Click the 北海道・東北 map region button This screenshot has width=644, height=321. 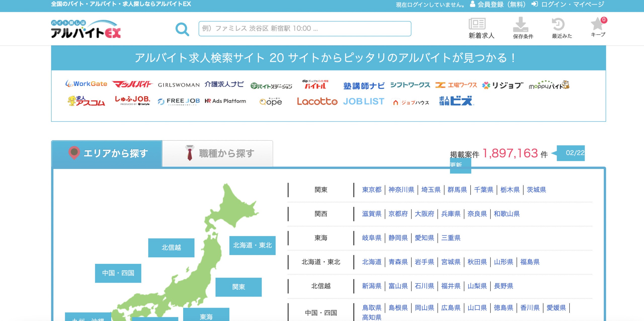[x=252, y=245]
